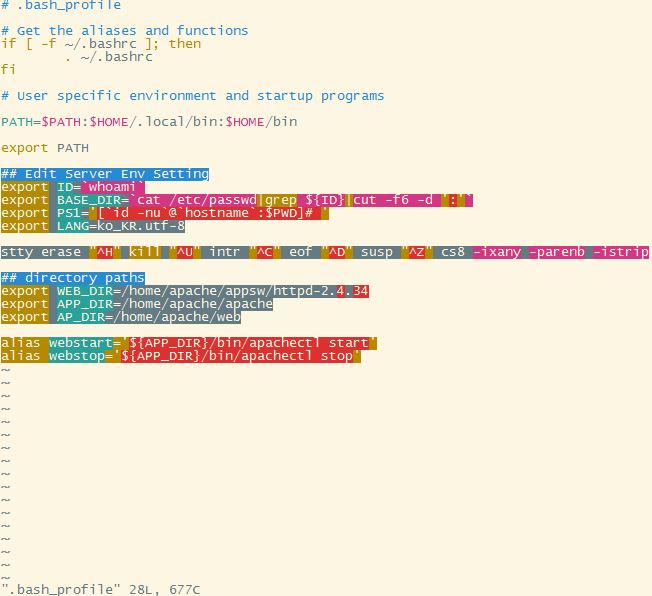This screenshot has width=652, height=596.
Task: Click the 'export LANG=ko_KR.utf-8' line
Action: click(x=93, y=226)
